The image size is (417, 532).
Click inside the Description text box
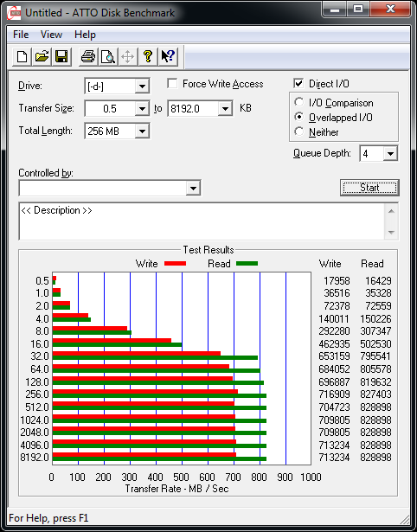click(202, 221)
